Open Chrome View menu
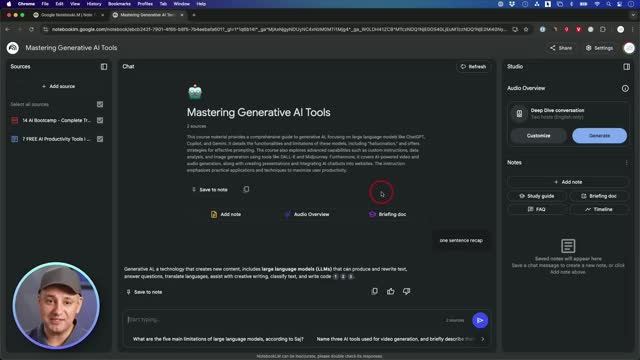The image size is (640, 360). tap(75, 4)
